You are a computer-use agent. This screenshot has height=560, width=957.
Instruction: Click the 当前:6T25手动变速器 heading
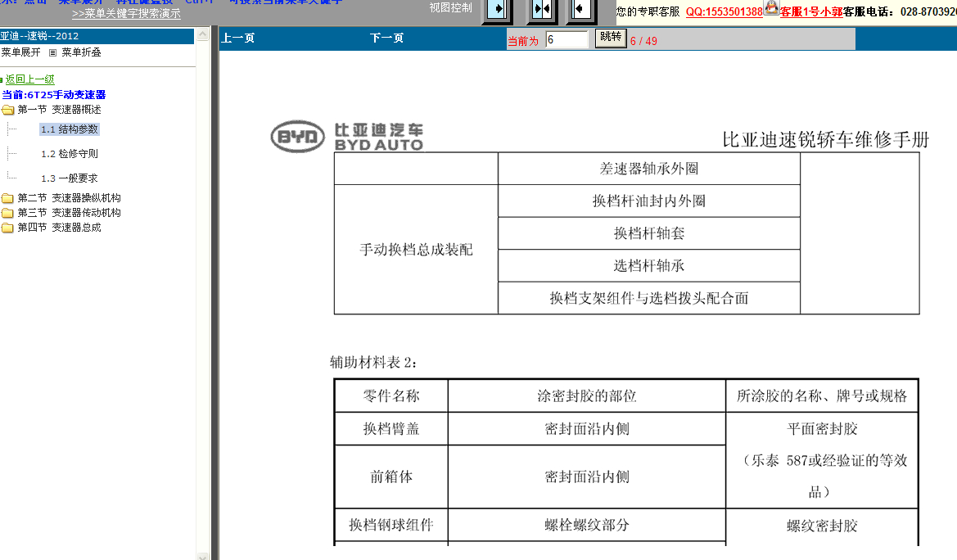54,95
